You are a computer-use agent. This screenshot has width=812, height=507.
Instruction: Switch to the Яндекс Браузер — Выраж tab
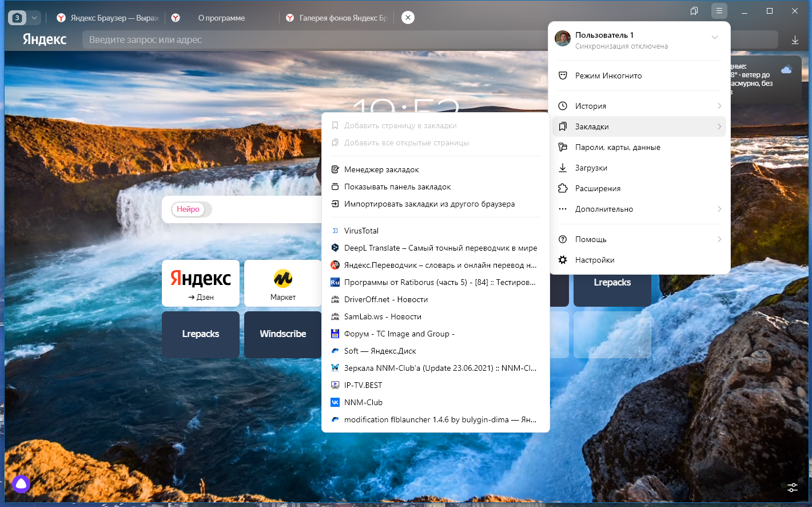tap(108, 18)
